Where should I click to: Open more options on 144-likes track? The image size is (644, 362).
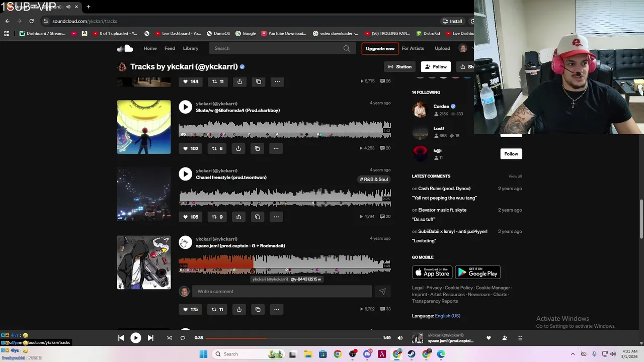[x=277, y=81]
